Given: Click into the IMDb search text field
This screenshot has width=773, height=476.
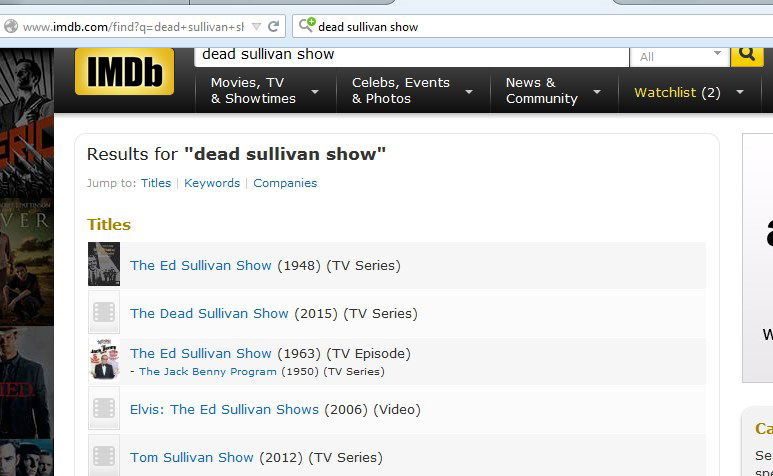Looking at the screenshot, I should pyautogui.click(x=410, y=55).
